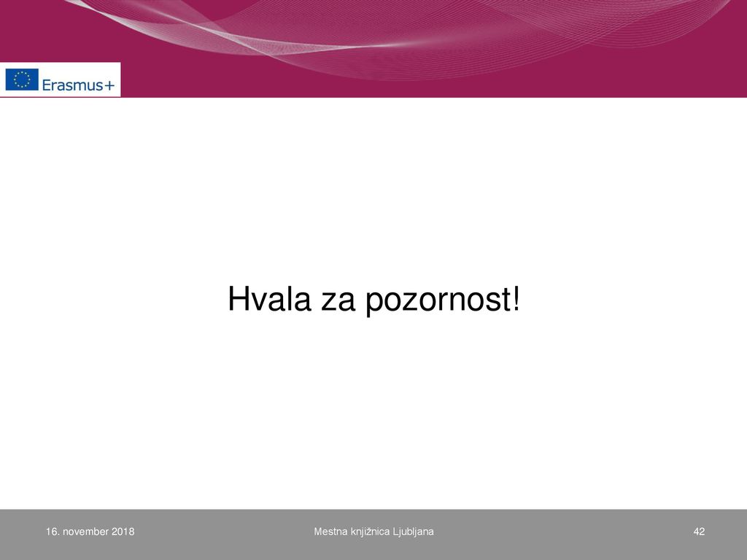
Task: Click the date '16. november 2018'
Action: [90, 532]
